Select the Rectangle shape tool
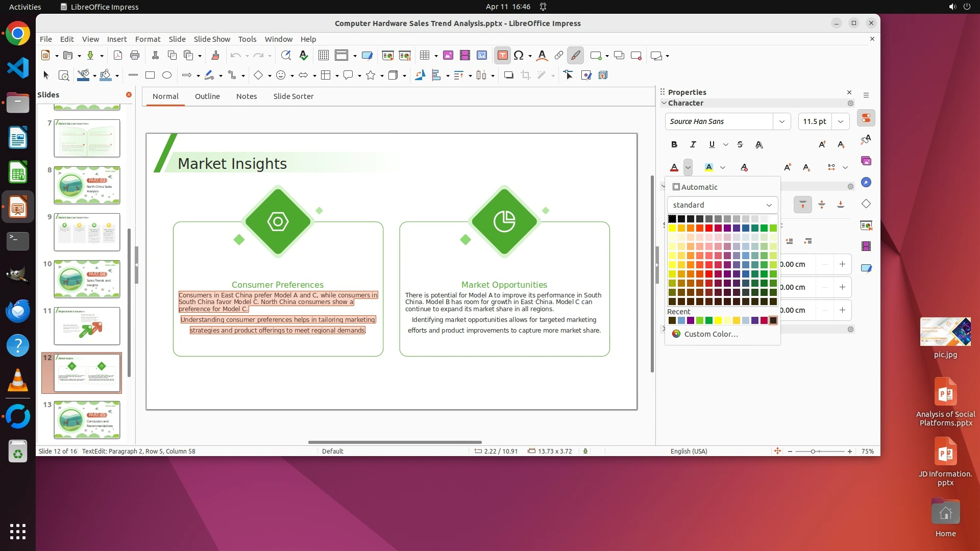This screenshot has height=551, width=980. (x=150, y=76)
